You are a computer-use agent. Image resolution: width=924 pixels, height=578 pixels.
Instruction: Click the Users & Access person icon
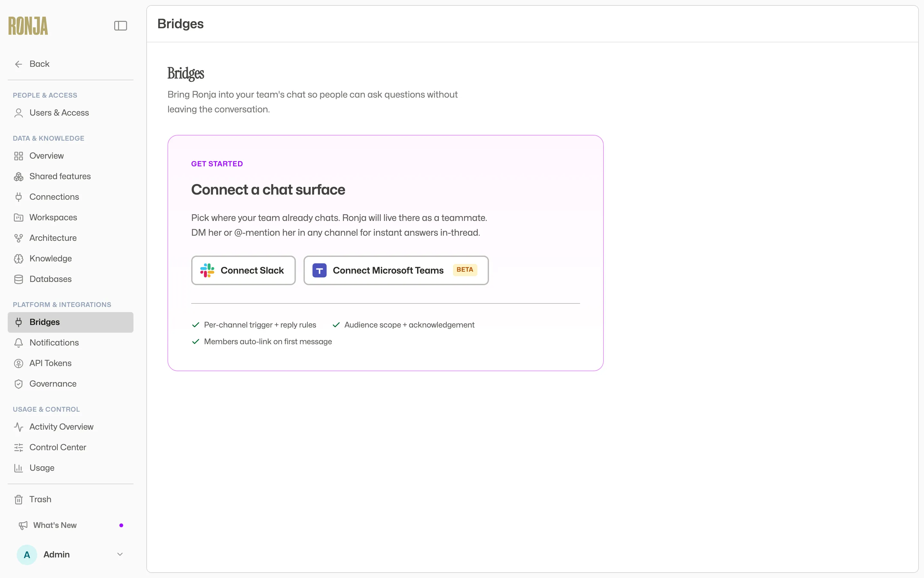click(18, 113)
